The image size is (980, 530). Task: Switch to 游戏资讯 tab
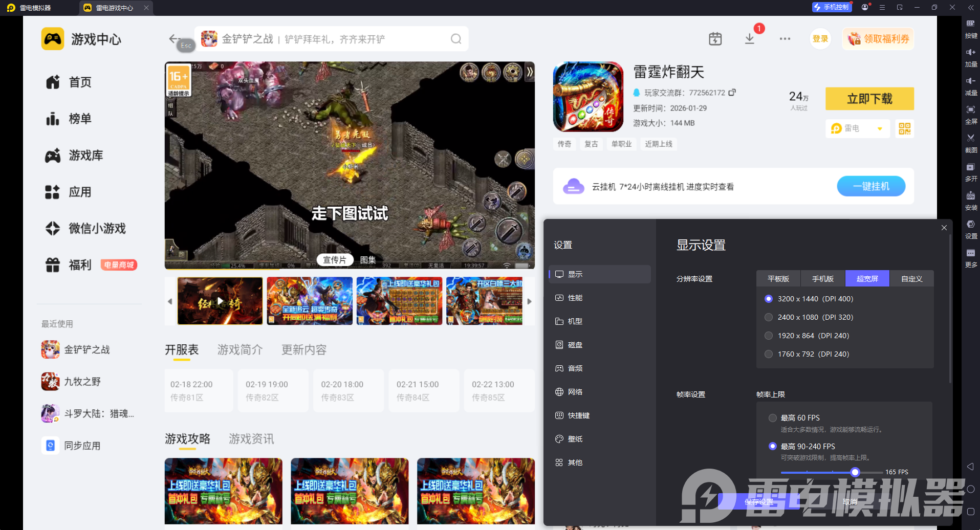[251, 439]
